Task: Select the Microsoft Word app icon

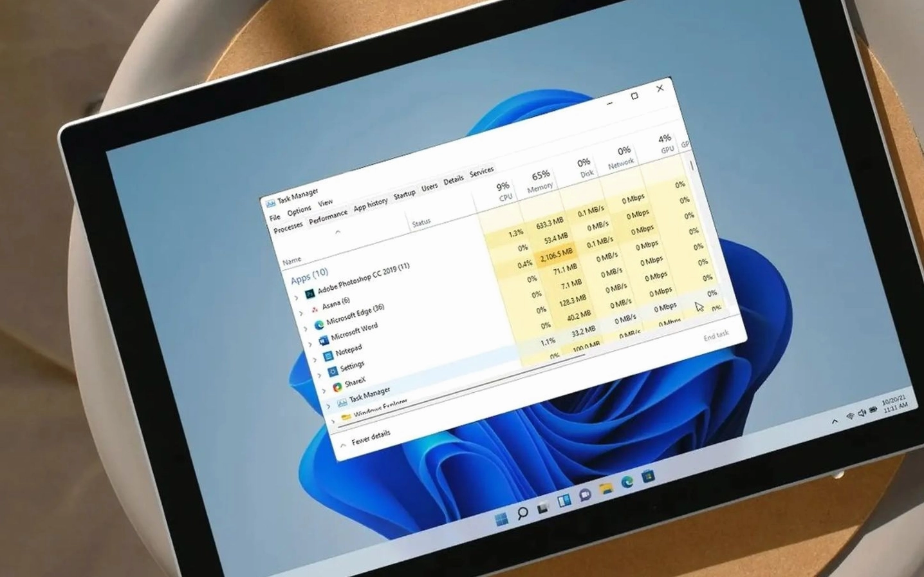Action: point(324,340)
